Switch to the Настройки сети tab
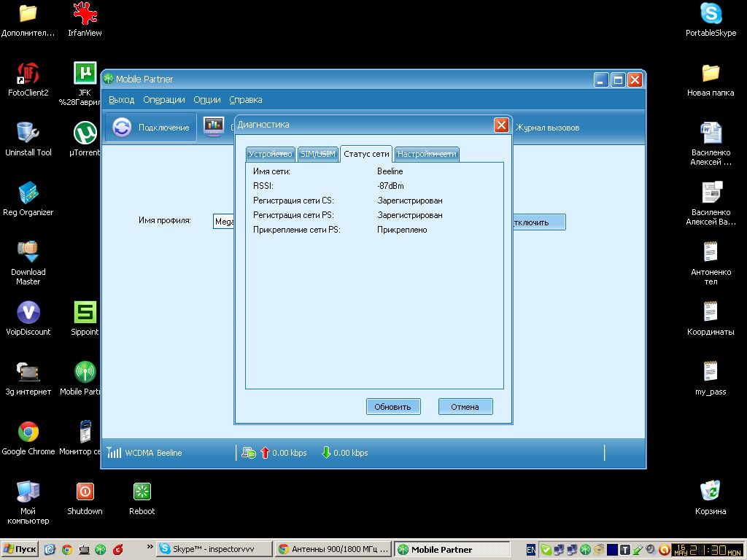747x560 pixels. [x=427, y=154]
